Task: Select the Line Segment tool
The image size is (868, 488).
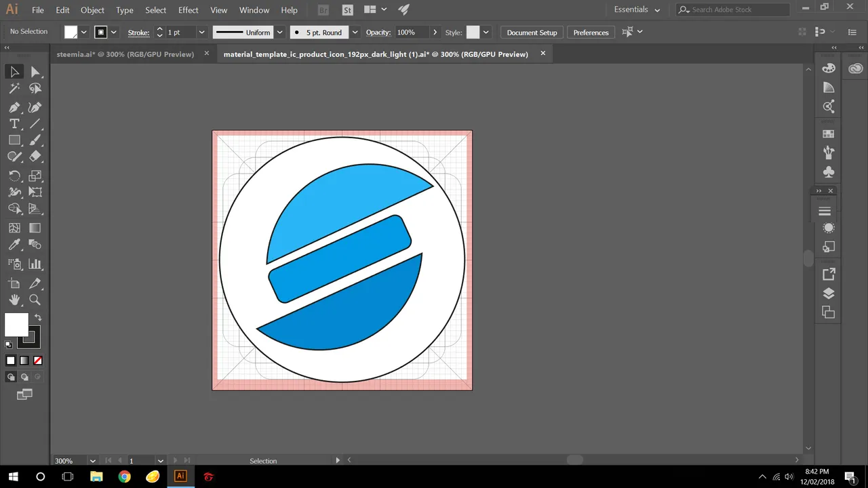Action: tap(35, 124)
